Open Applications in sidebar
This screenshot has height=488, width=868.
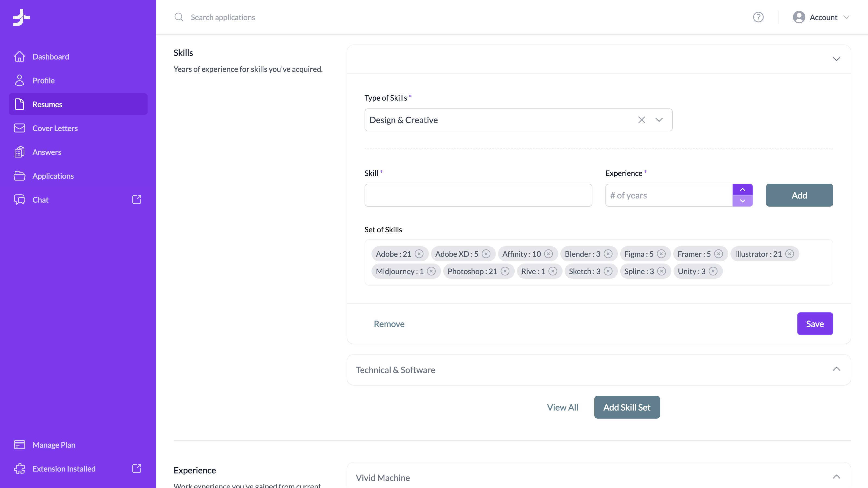click(78, 176)
